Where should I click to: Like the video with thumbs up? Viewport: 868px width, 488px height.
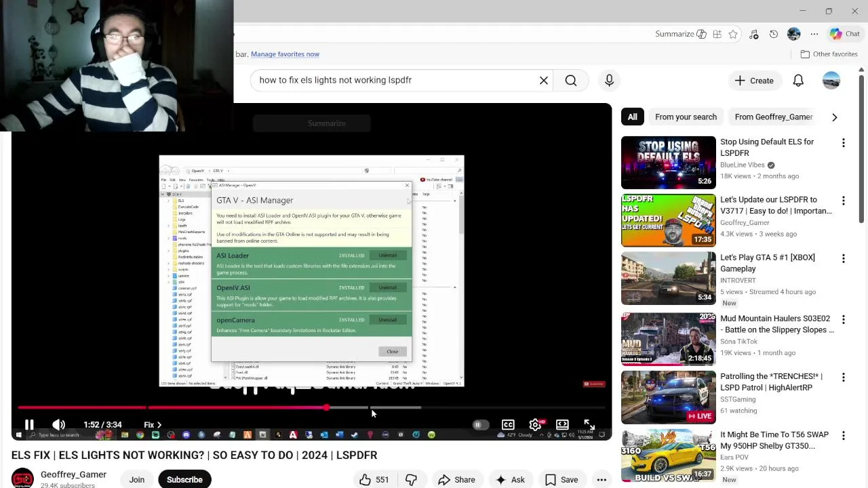click(374, 479)
